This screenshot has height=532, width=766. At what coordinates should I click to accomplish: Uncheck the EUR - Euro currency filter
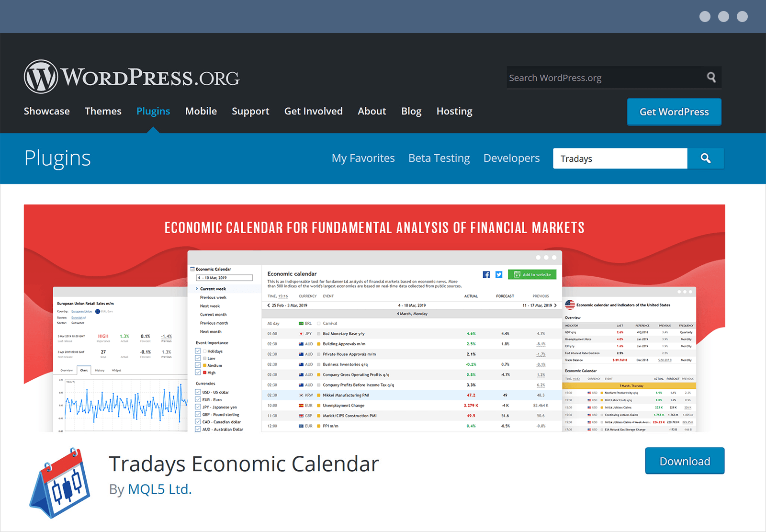[198, 399]
